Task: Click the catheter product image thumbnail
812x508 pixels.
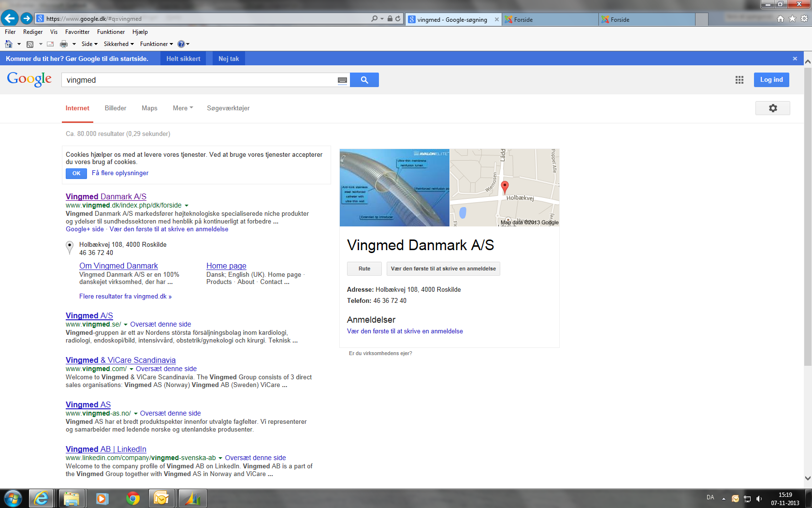Action: (394, 188)
